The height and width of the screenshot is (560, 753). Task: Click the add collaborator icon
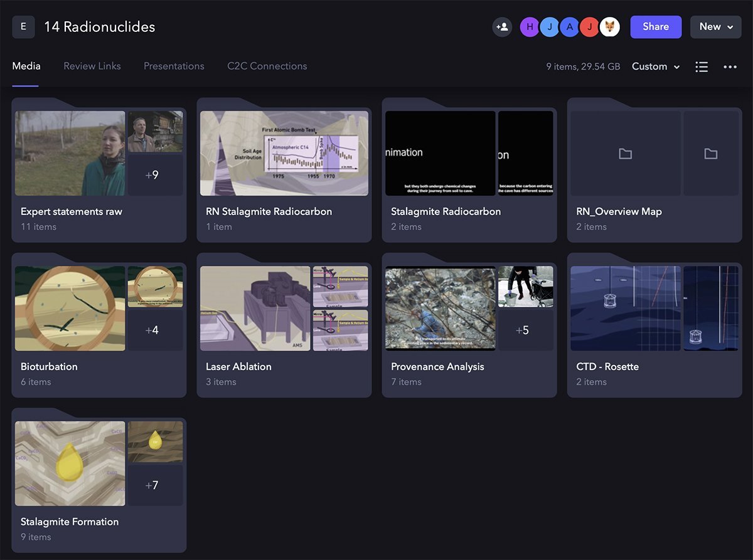[x=502, y=27]
